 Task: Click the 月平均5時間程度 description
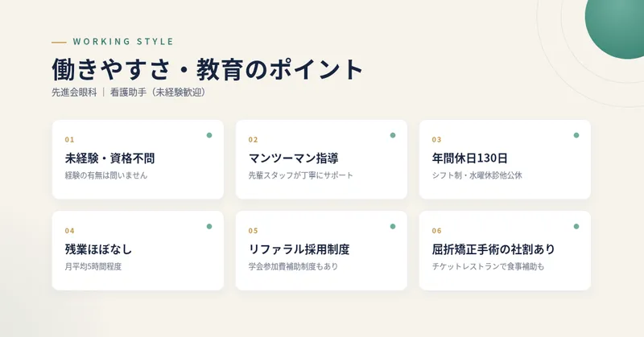pos(93,266)
